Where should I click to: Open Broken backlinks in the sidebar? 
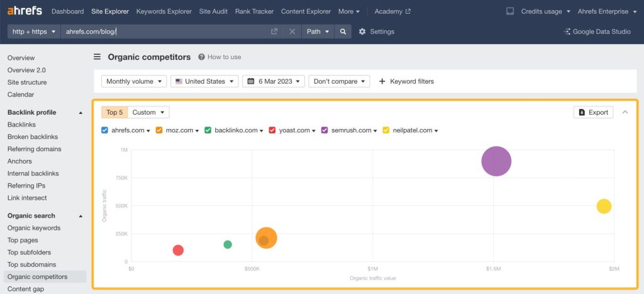[x=33, y=137]
